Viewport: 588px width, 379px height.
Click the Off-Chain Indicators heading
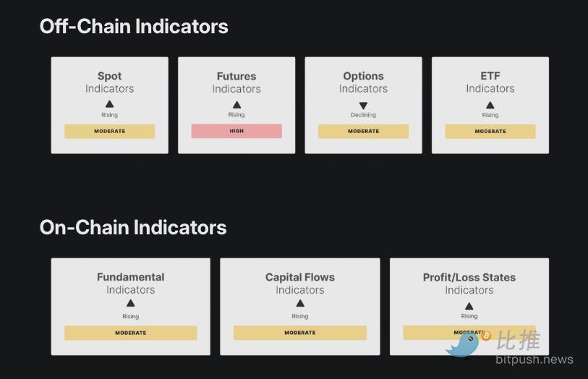(134, 26)
